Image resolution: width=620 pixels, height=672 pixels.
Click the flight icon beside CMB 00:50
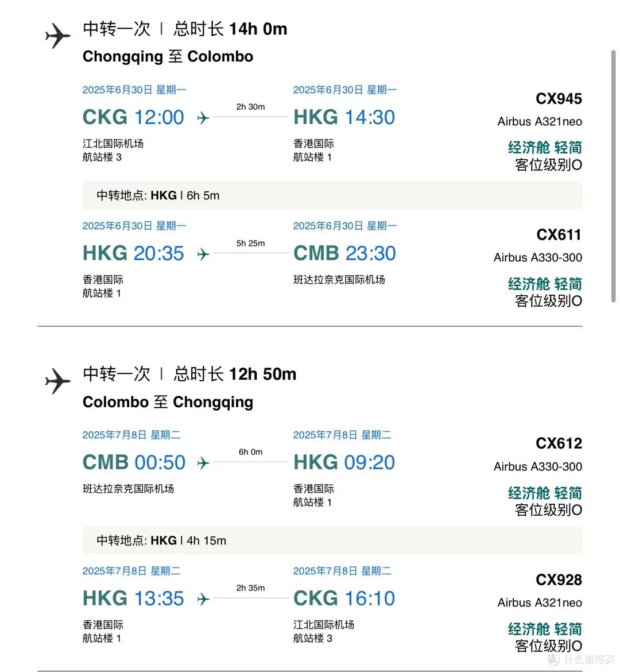point(202,462)
